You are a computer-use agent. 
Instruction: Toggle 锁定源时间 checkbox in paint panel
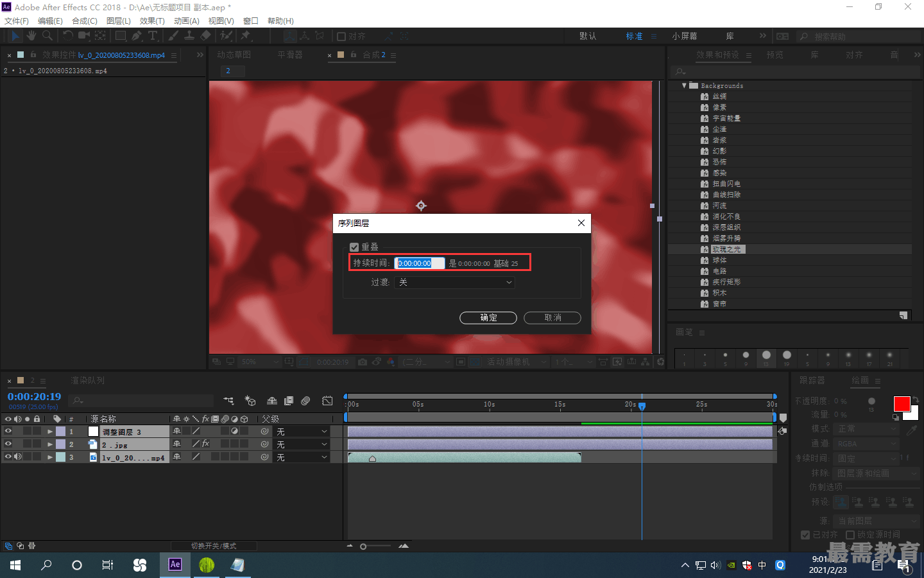click(850, 535)
